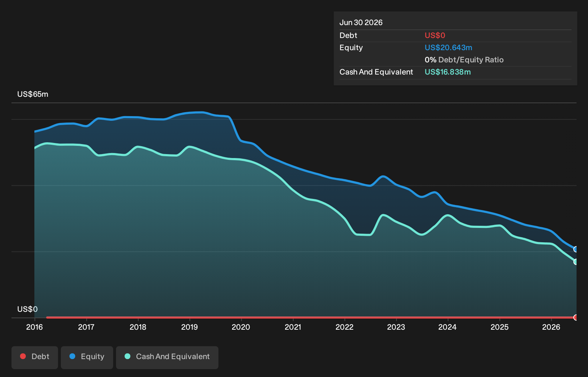Toggle the Cash And Equivalent legend series
This screenshot has width=588, height=377.
tap(167, 357)
